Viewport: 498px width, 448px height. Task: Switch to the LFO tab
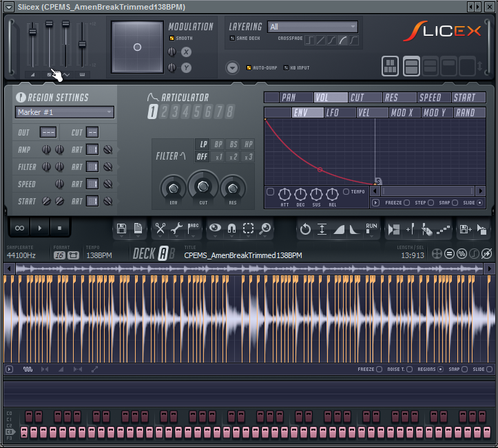pos(340,113)
